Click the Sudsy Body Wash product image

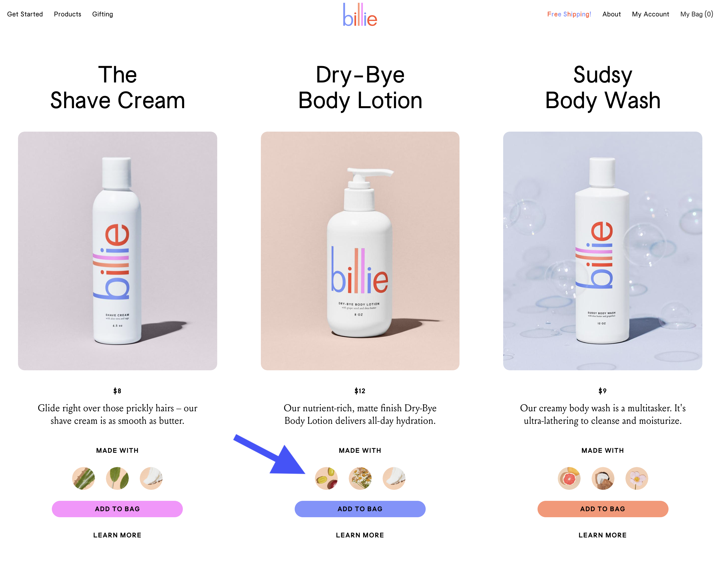tap(603, 251)
